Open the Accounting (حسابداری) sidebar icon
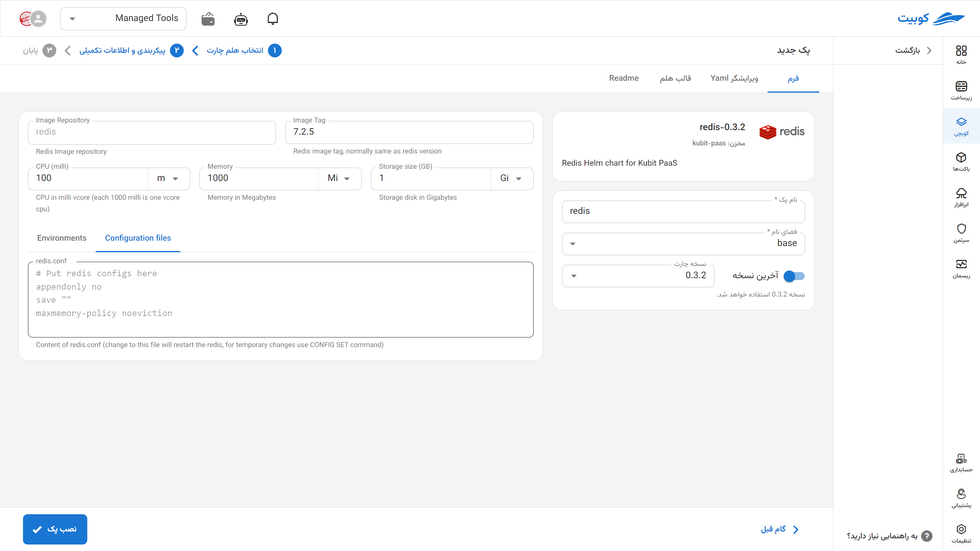This screenshot has width=980, height=551. click(961, 462)
